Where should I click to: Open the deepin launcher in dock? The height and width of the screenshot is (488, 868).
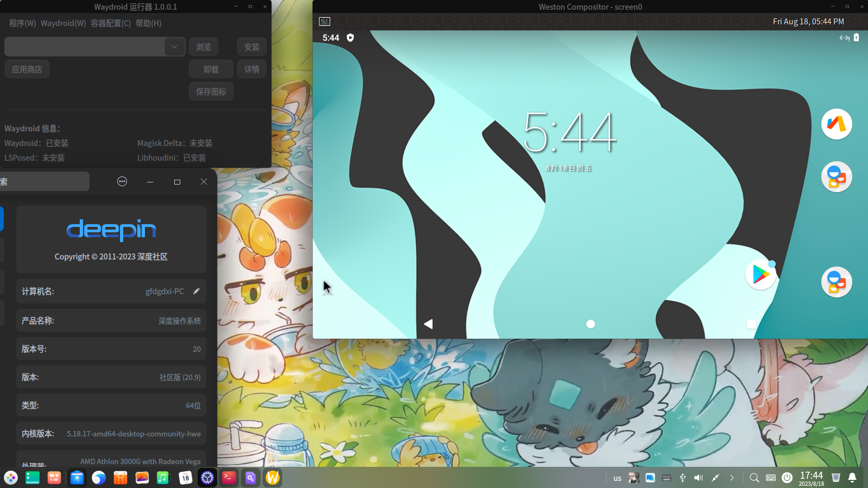click(11, 478)
